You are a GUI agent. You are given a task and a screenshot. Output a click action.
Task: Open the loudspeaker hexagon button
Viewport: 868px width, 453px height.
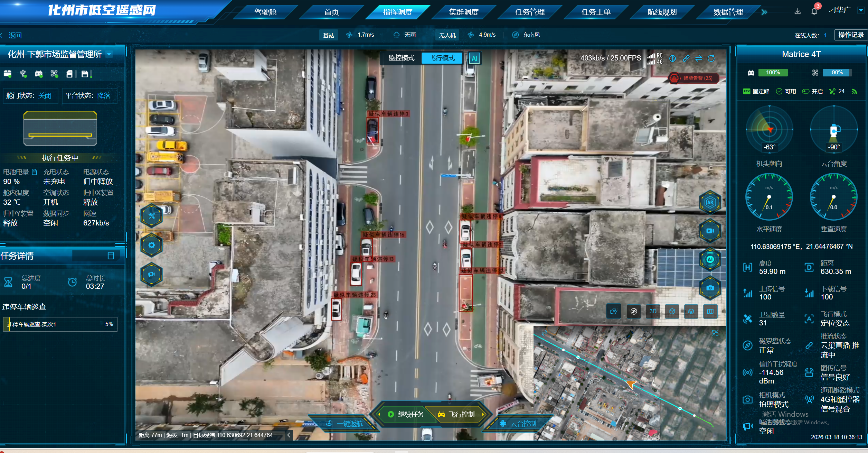point(151,275)
